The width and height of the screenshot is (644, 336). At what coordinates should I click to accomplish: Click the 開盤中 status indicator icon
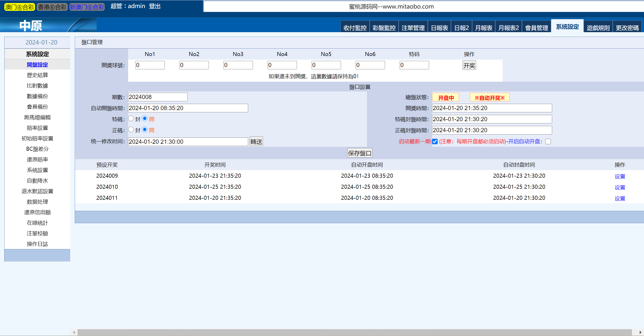coord(446,98)
